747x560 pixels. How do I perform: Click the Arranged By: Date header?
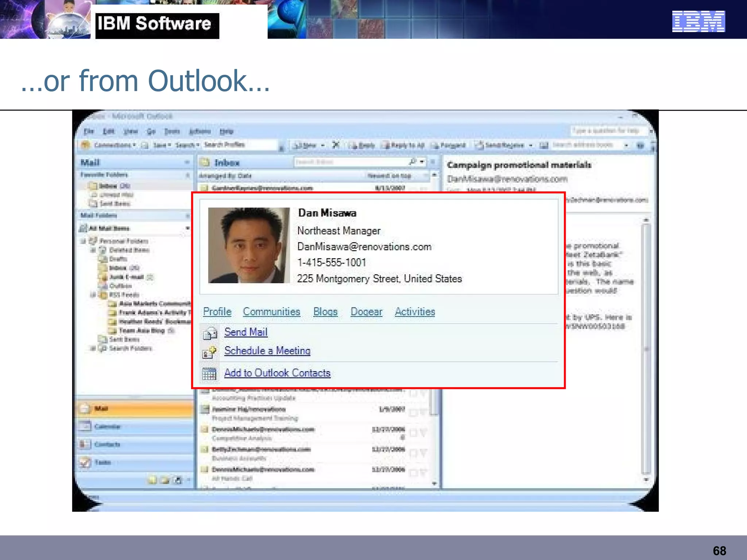(225, 176)
